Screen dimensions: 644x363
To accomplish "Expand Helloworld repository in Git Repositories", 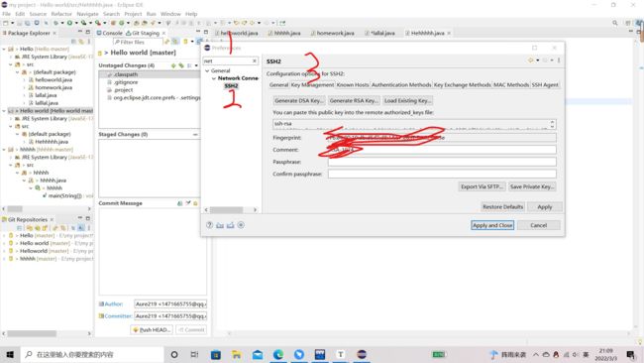I will [4, 251].
